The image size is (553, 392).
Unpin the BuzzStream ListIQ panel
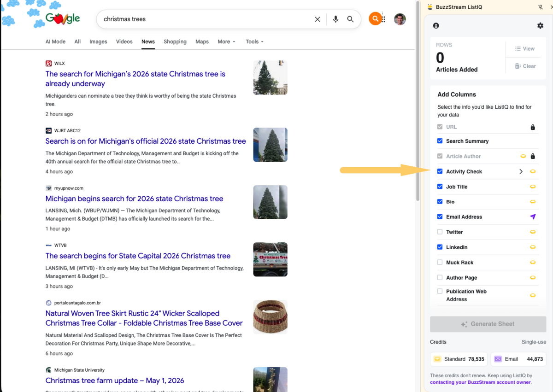pos(541,7)
